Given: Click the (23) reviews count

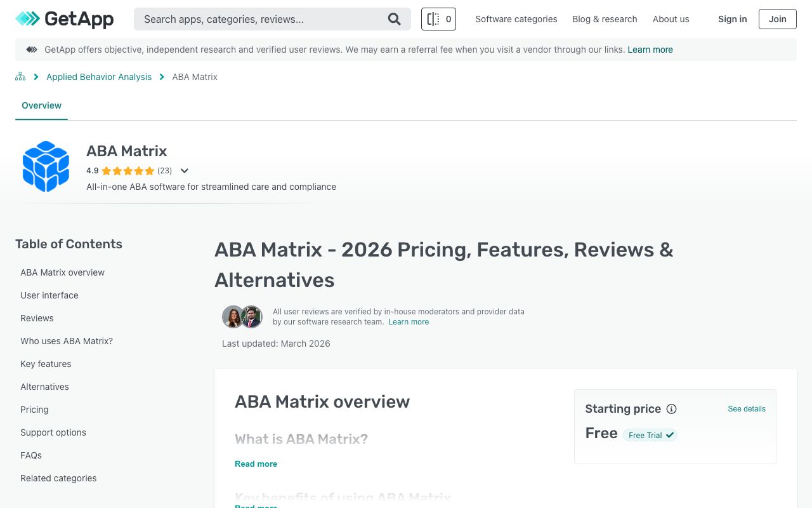Looking at the screenshot, I should pos(165,171).
